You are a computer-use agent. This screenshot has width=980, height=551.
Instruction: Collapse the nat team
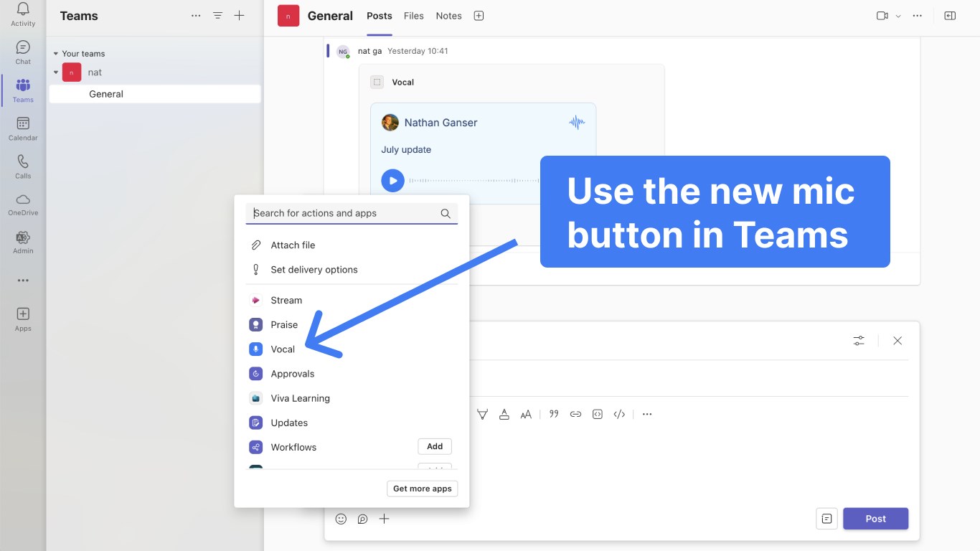(x=56, y=72)
